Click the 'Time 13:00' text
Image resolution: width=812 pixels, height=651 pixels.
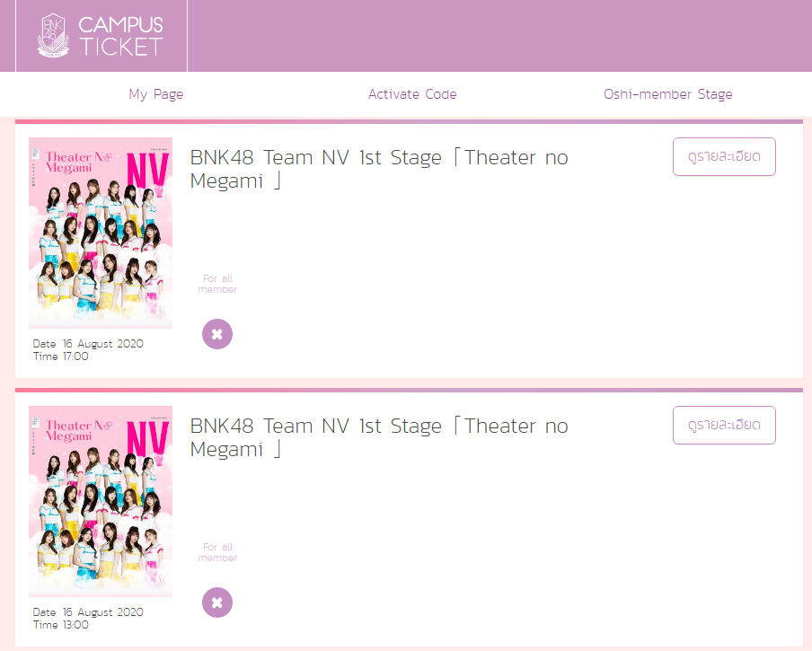point(60,625)
